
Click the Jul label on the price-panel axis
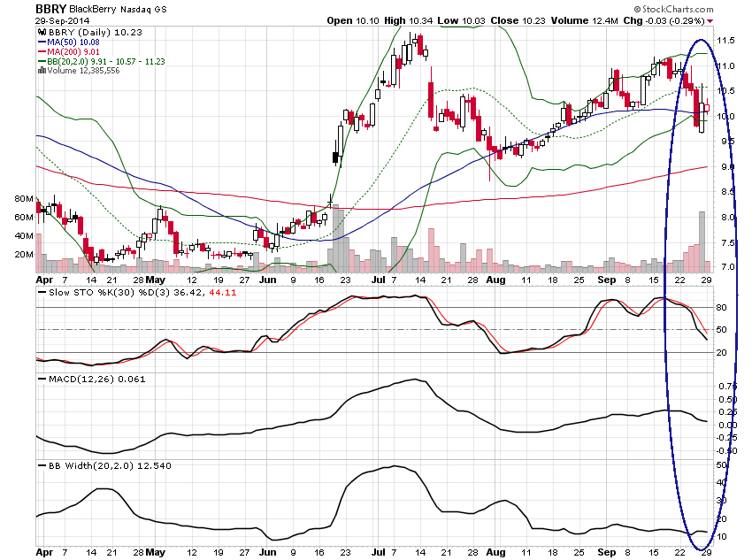coord(379,280)
